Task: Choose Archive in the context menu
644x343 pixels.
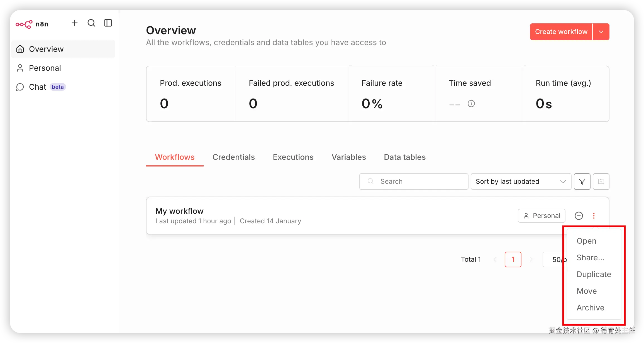Action: (x=590, y=308)
